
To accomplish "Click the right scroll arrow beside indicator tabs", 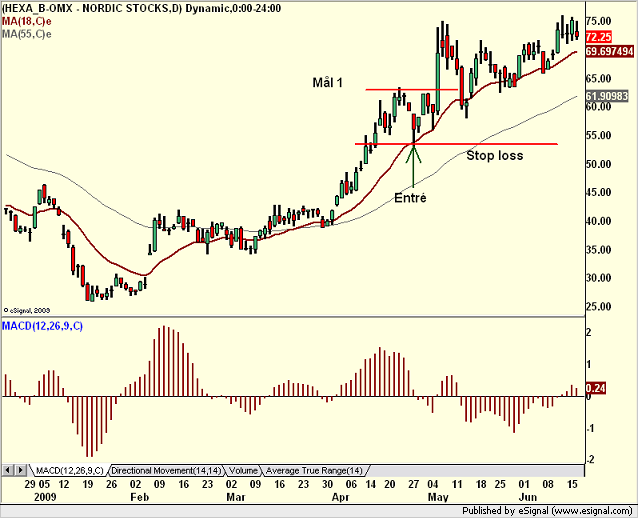I will tap(21, 470).
